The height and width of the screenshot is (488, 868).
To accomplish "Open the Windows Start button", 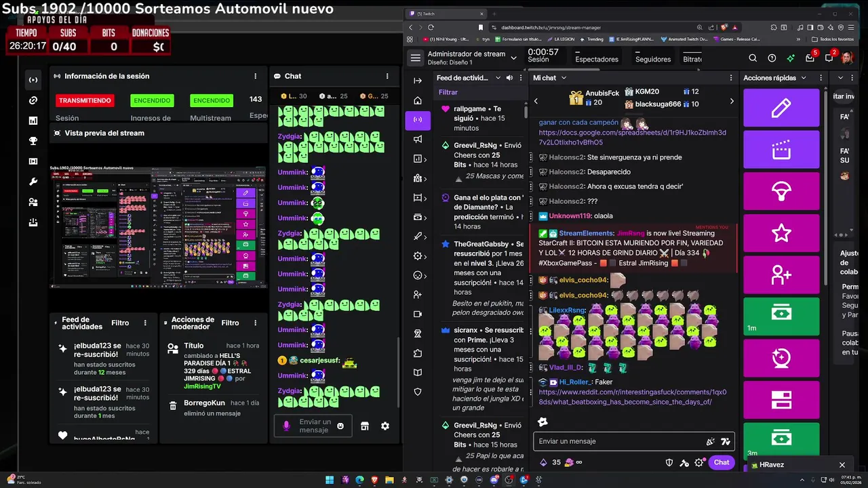I will (x=330, y=480).
